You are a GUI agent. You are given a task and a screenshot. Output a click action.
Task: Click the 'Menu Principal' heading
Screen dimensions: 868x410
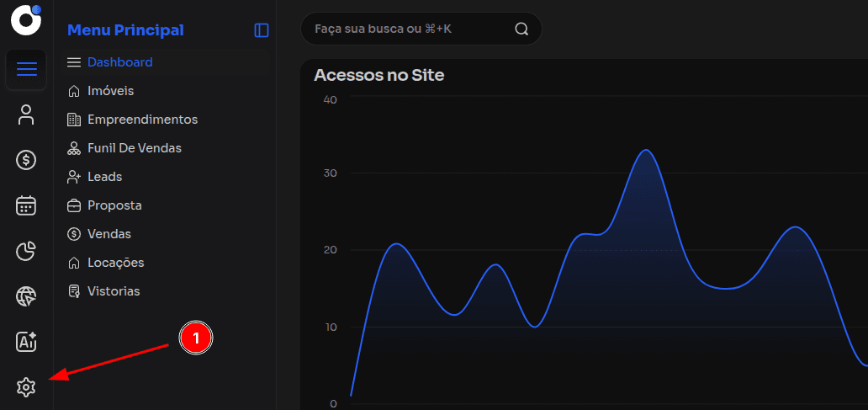click(125, 30)
